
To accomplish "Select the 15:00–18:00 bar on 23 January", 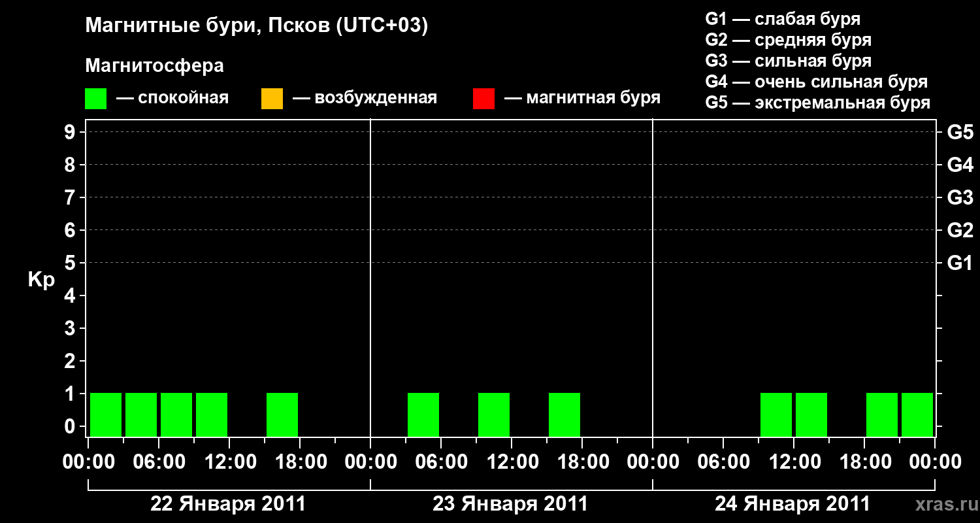I will pos(564,414).
